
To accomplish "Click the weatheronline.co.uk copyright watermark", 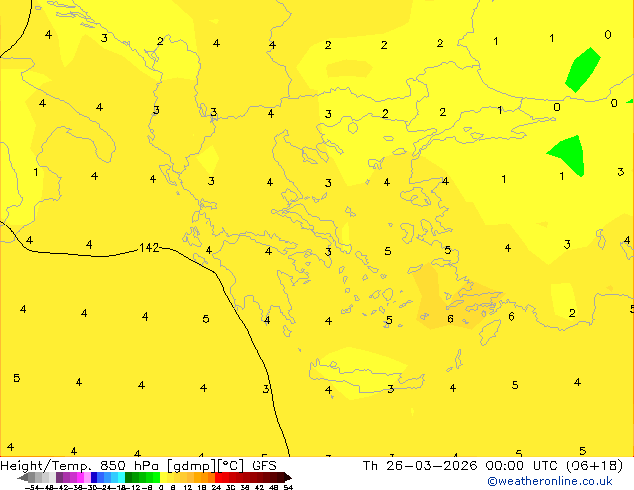I will (549, 482).
